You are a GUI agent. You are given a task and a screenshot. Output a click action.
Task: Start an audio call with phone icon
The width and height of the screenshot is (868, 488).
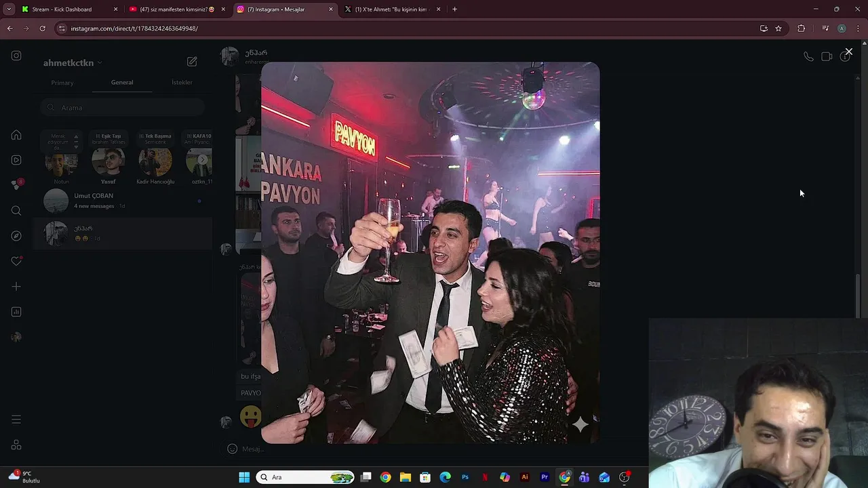pos(808,57)
